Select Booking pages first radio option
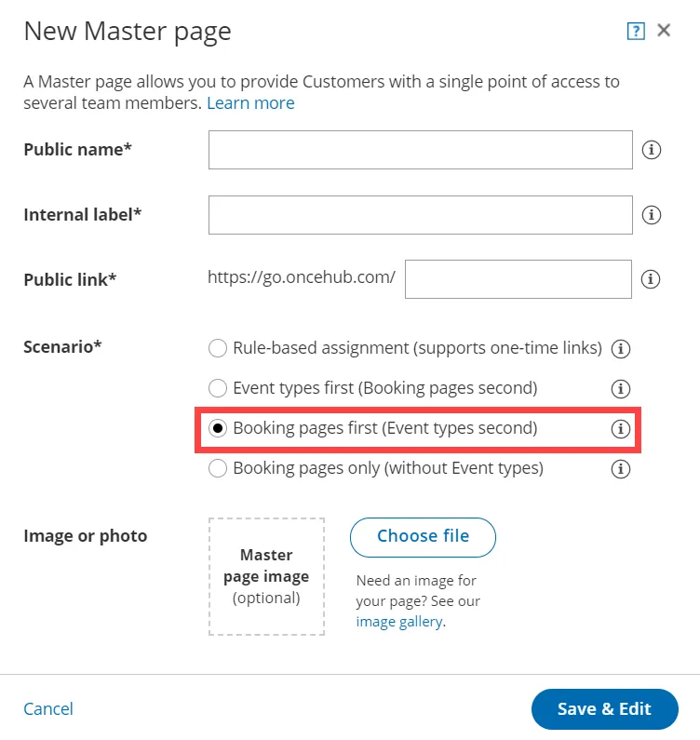This screenshot has height=740, width=700. point(218,428)
